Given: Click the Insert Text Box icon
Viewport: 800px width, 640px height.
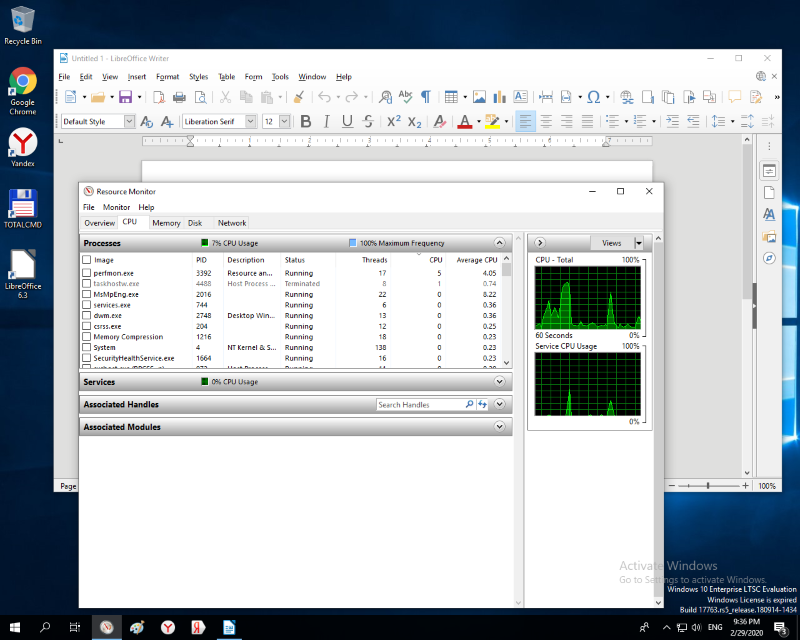Looking at the screenshot, I should [520, 96].
